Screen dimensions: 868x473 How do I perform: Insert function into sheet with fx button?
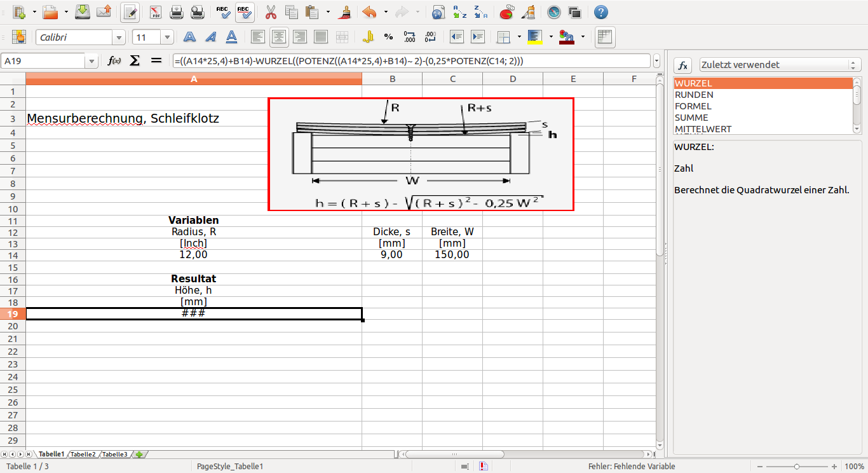tap(682, 65)
